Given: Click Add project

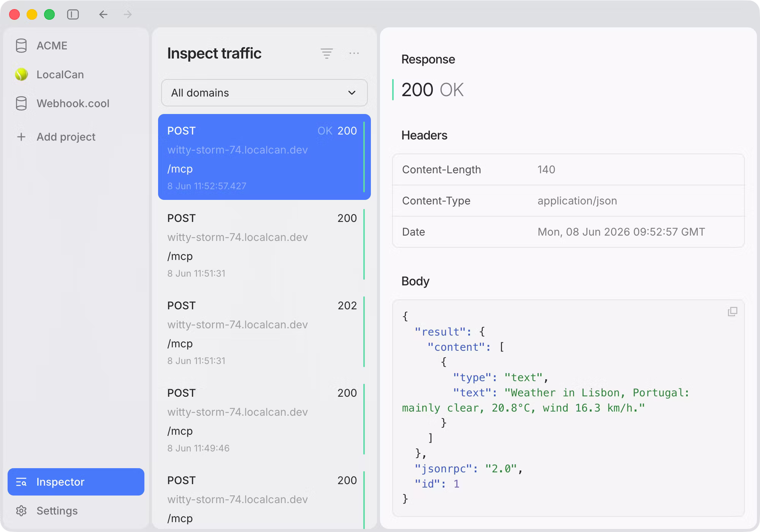Looking at the screenshot, I should (76, 137).
